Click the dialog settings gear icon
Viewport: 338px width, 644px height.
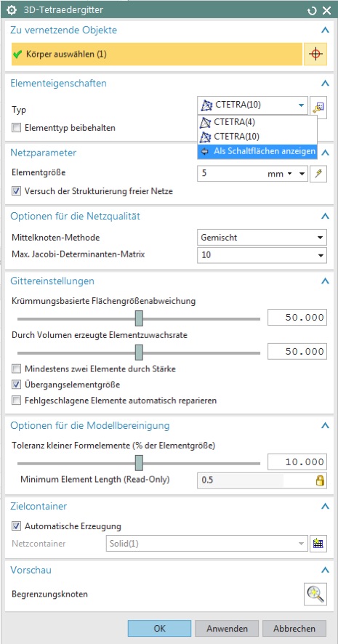pyautogui.click(x=12, y=9)
